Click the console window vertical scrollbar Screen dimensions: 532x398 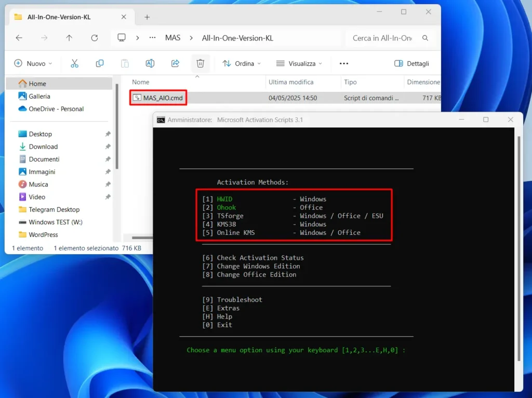(x=519, y=249)
